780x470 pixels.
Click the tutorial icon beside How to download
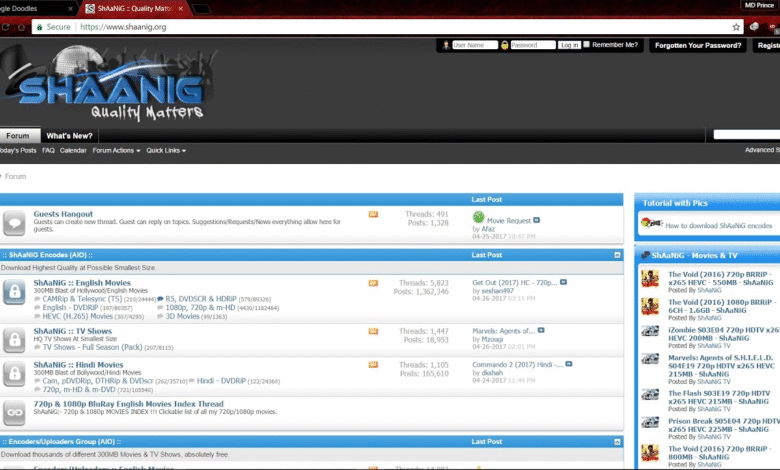[651, 223]
